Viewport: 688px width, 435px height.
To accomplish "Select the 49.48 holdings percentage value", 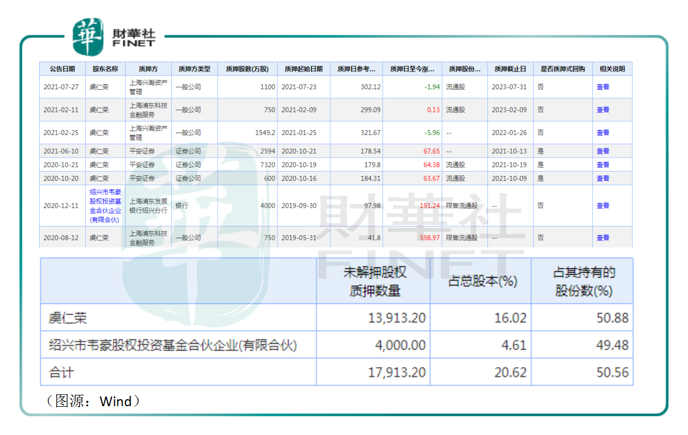I will tap(613, 345).
